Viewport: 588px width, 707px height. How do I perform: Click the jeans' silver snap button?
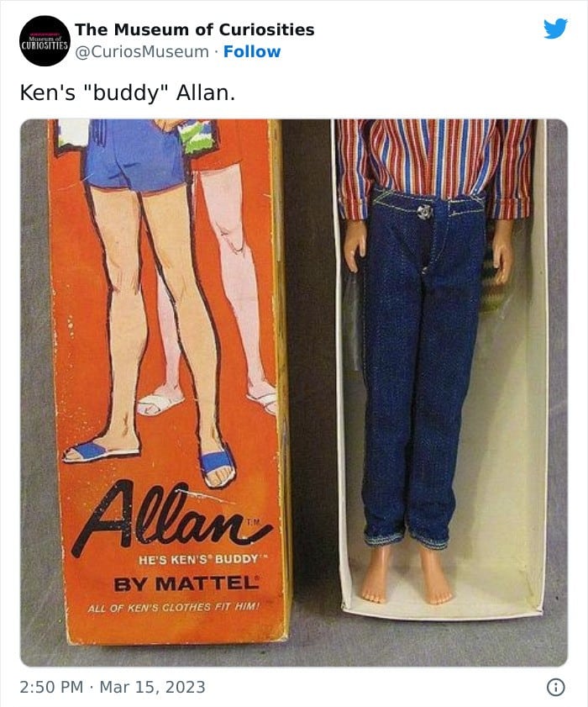coord(423,212)
